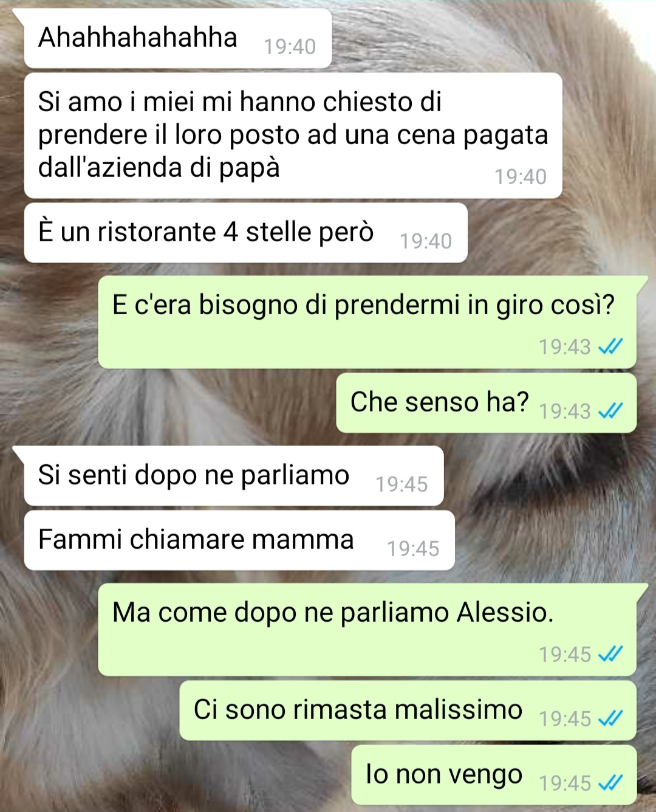
Task: Select the 'Si senti dopo ne parliamo' message
Action: point(233,476)
